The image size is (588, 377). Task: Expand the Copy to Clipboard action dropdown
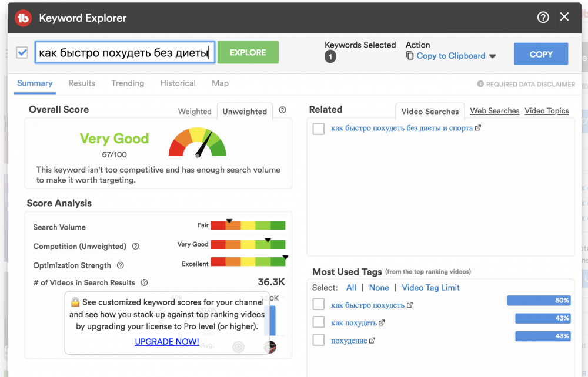point(492,56)
